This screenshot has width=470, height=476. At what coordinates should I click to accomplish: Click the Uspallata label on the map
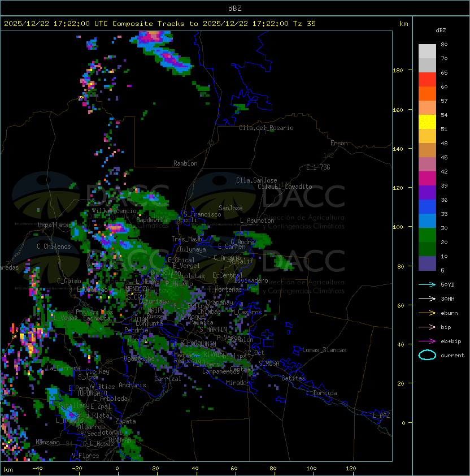click(54, 225)
